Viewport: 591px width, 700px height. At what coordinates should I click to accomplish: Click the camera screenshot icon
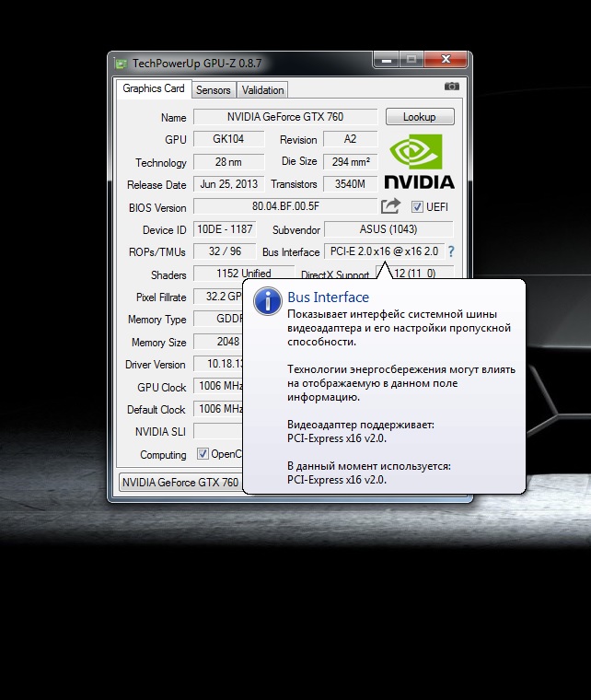tap(451, 87)
